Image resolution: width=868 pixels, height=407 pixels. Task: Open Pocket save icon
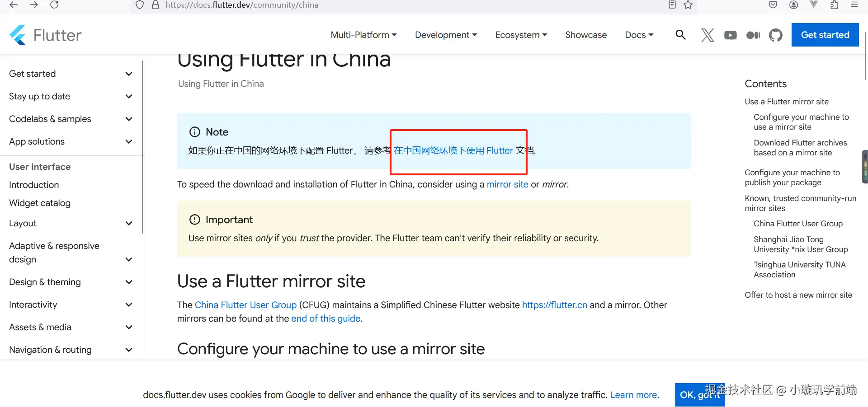pyautogui.click(x=773, y=5)
